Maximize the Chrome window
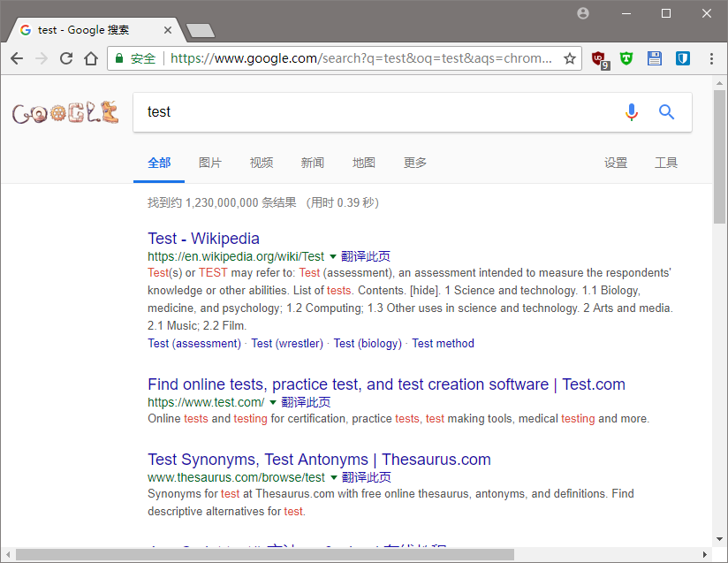The height and width of the screenshot is (563, 728). (666, 13)
